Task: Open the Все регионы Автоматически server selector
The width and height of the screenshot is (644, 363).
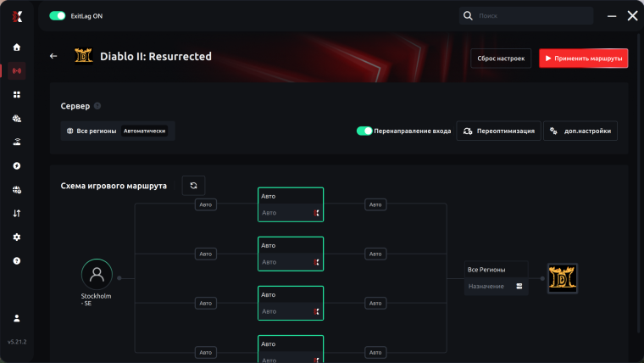Action: (118, 131)
